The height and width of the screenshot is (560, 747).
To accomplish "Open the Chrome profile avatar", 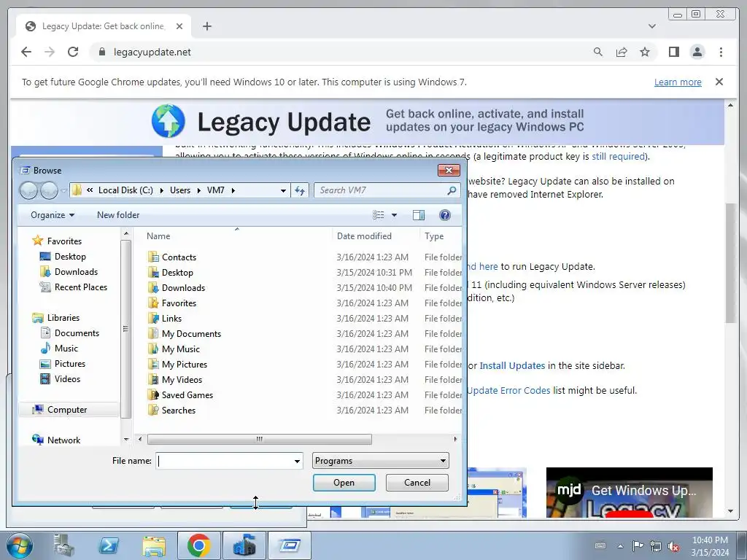I will coord(697,52).
